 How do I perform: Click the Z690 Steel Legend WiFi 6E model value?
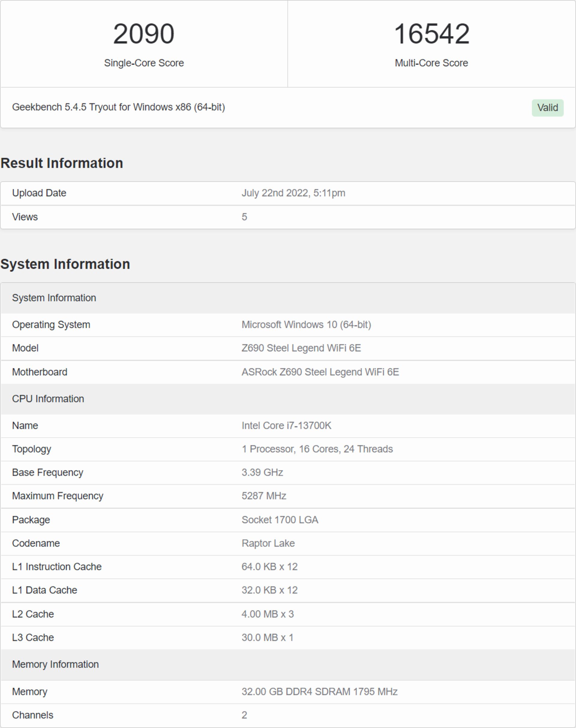point(301,348)
